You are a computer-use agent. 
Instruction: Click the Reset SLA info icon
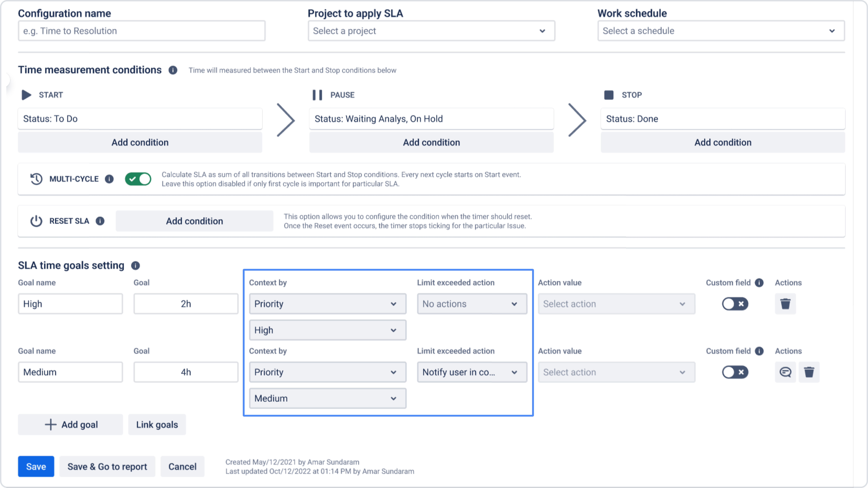[100, 221]
